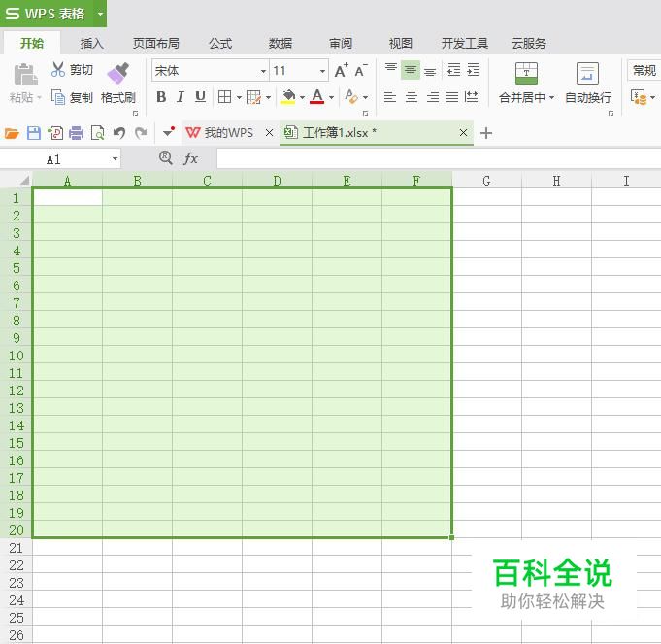Open the 页面布局 ribbon tab
The image size is (661, 644).
click(156, 43)
